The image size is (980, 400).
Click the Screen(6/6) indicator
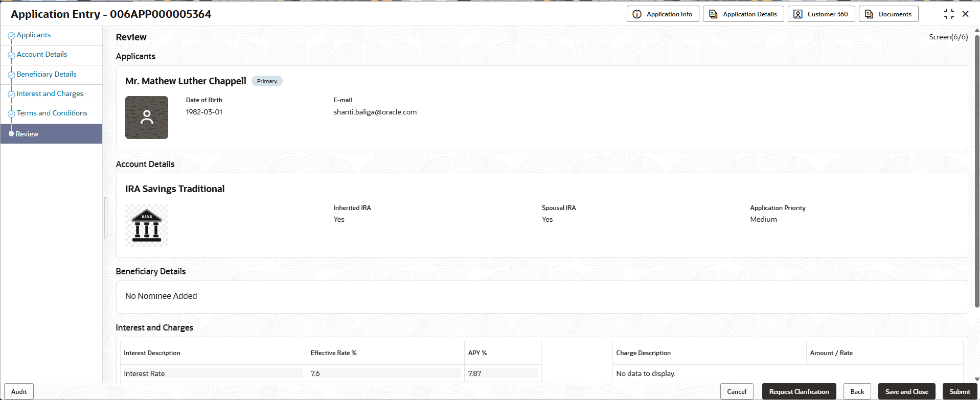coord(948,37)
